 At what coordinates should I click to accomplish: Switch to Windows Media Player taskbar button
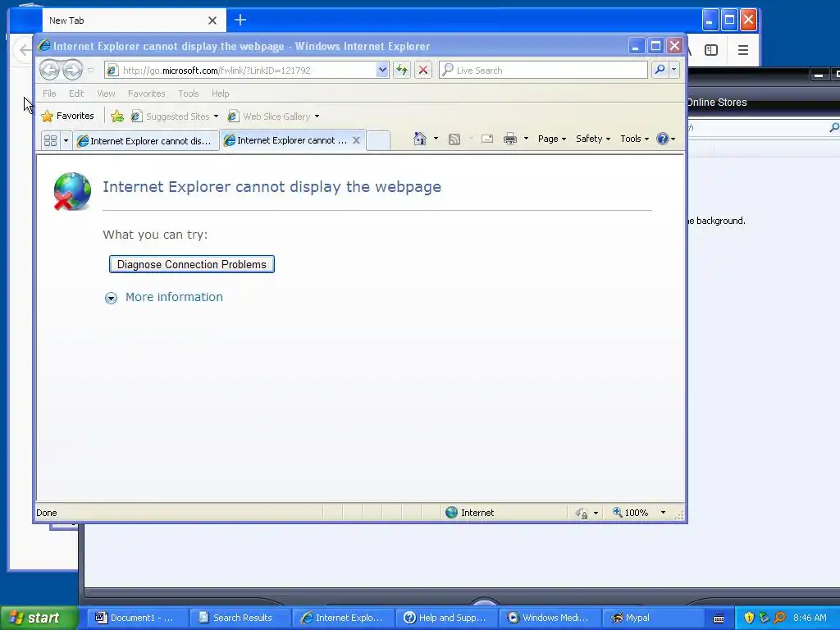coord(550,618)
